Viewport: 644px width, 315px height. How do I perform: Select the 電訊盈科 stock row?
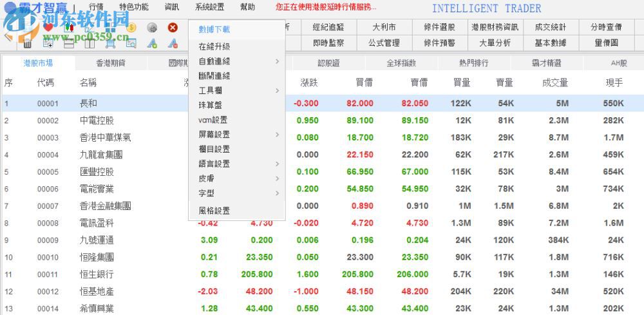(x=322, y=223)
